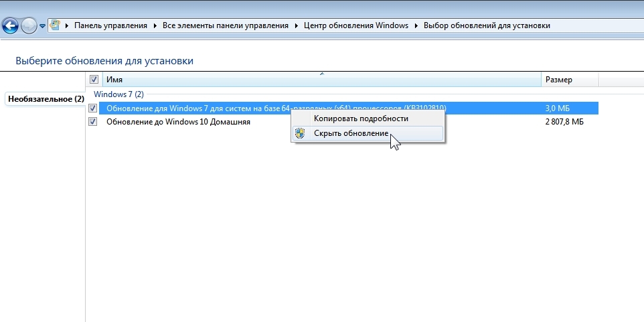The image size is (644, 322).
Task: Select the Обновление до Windows 10 Домашняя row
Action: tap(178, 122)
